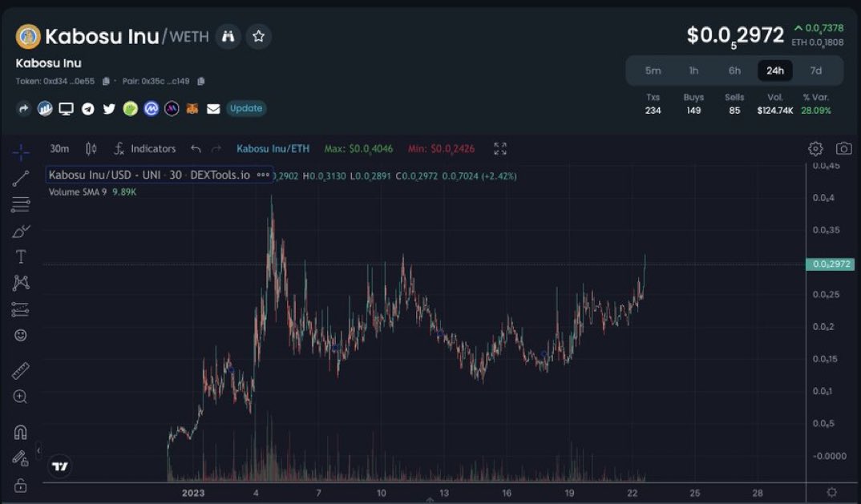Select the XABCD pattern tool
The height and width of the screenshot is (504, 861).
click(x=20, y=283)
